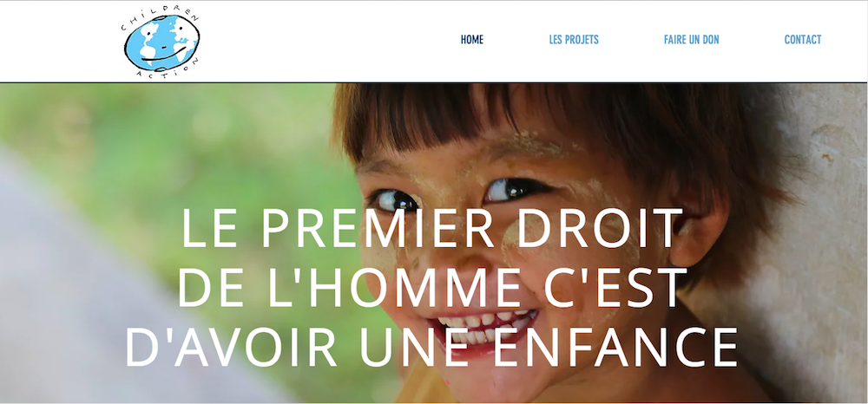The image size is (868, 404).
Task: Click the 'ACTION' handwritten text in logo
Action: pos(166,70)
